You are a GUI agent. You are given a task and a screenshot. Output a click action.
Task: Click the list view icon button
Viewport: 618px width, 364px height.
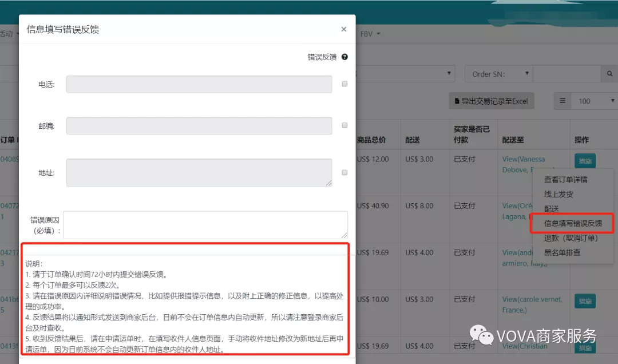(562, 101)
